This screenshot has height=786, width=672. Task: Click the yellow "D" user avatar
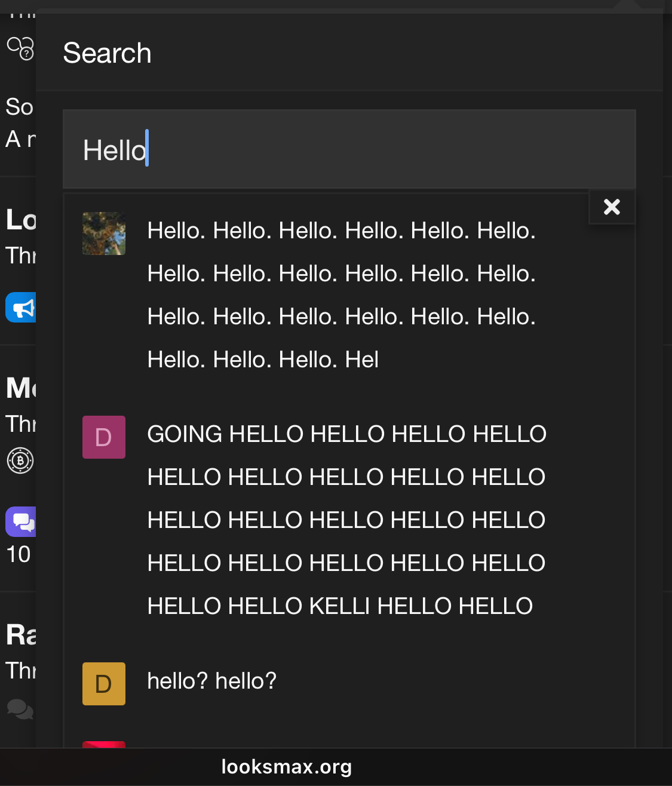[104, 684]
